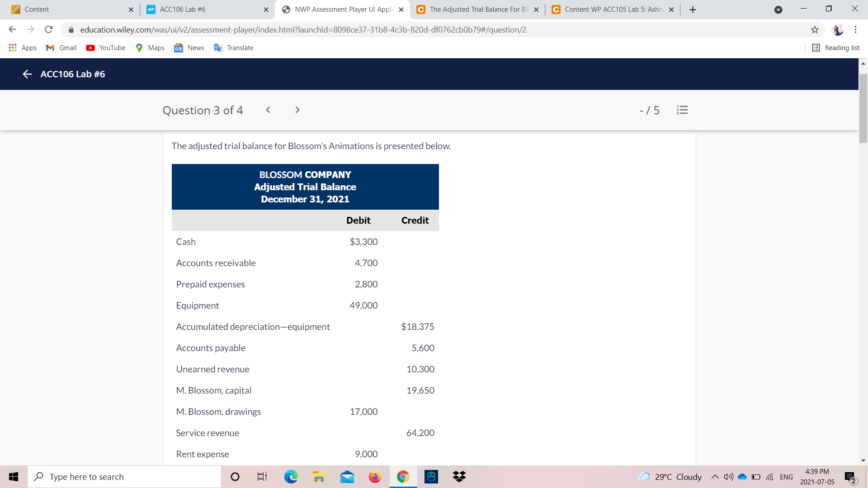The image size is (868, 488).
Task: Open Dropbox icon in taskbar
Action: click(x=459, y=477)
